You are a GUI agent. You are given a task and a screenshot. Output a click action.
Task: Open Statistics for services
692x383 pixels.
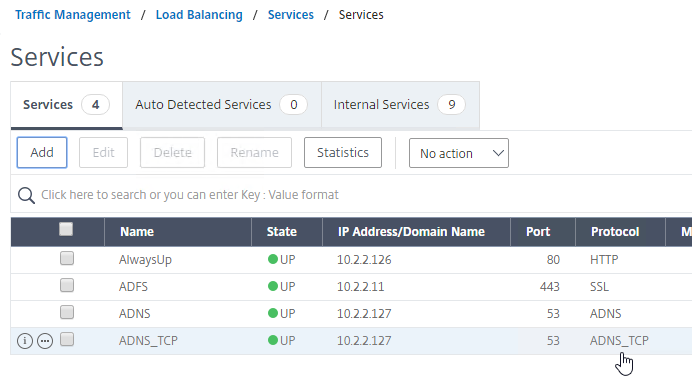coord(343,153)
